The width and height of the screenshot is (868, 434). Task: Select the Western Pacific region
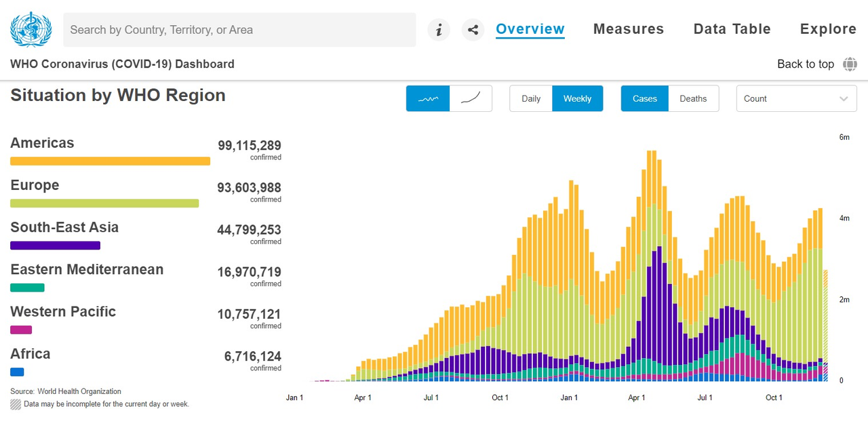(x=63, y=311)
